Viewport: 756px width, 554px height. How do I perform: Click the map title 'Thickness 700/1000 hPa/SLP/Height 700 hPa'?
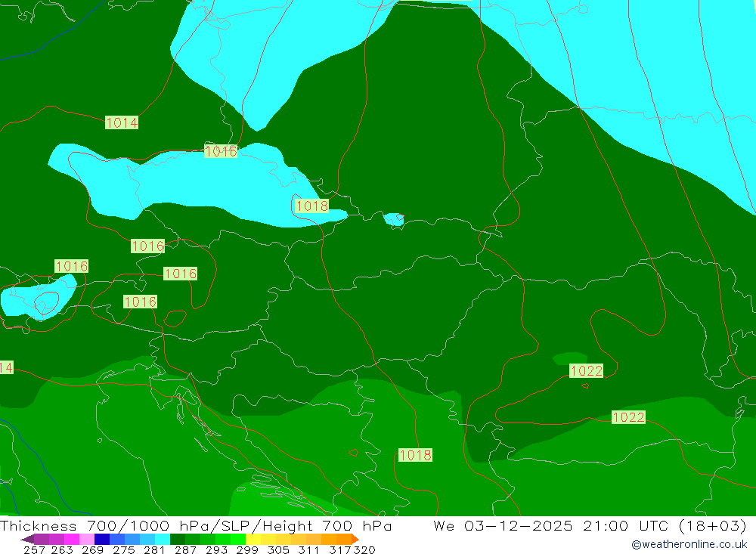(x=195, y=525)
